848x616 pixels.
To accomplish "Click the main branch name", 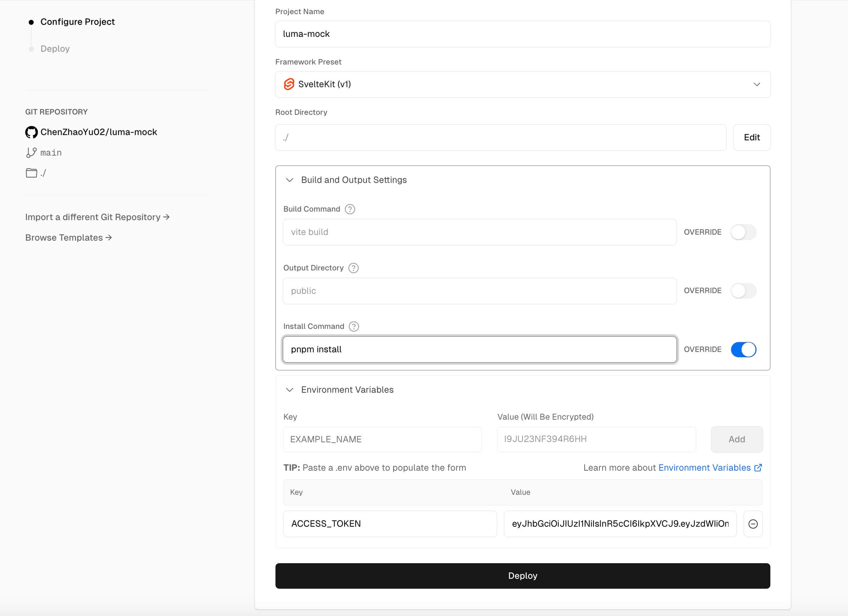I will pos(51,152).
